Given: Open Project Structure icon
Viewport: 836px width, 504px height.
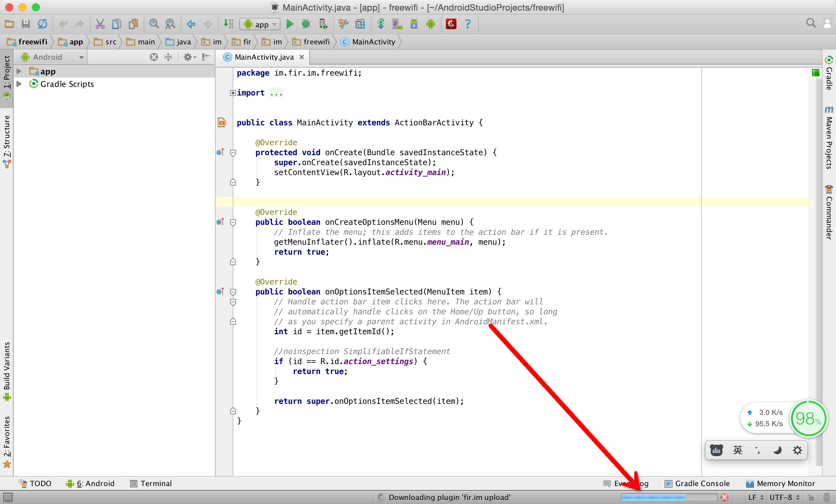Looking at the screenshot, I should [360, 24].
